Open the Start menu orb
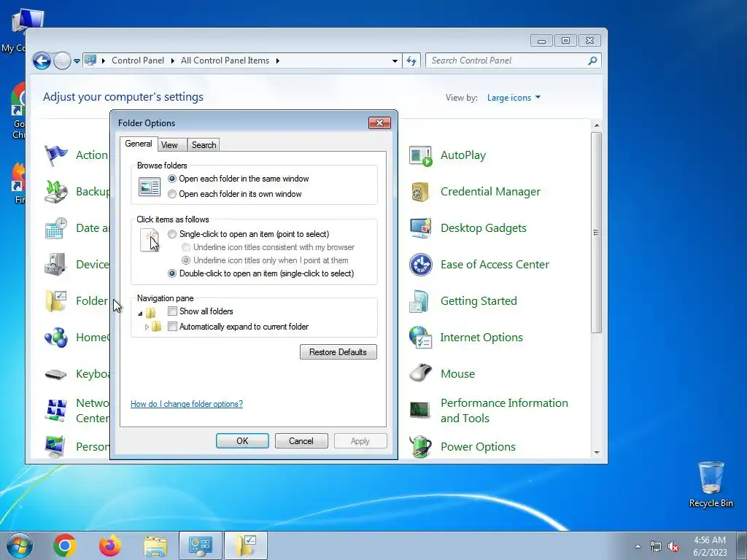Viewport: 747px width, 560px height. [x=19, y=545]
